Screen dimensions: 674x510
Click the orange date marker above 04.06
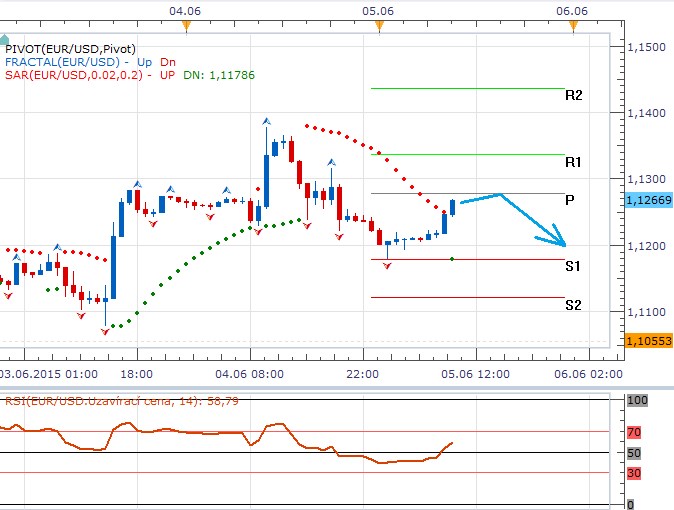[185, 26]
